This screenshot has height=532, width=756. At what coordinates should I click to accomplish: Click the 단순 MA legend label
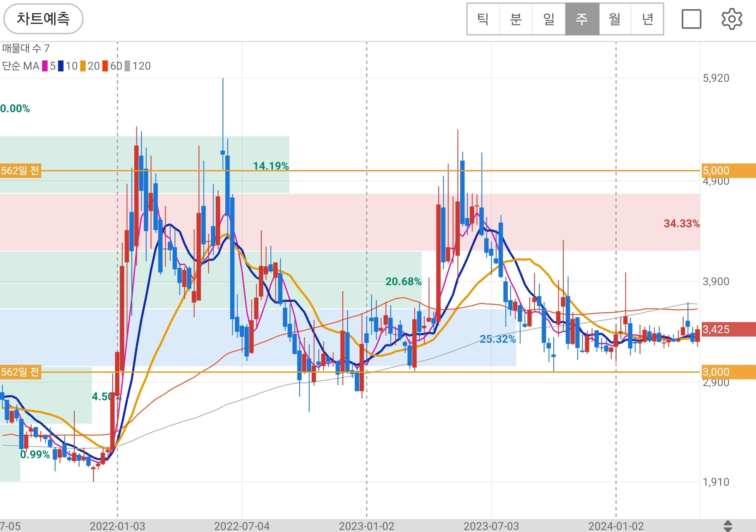[21, 66]
